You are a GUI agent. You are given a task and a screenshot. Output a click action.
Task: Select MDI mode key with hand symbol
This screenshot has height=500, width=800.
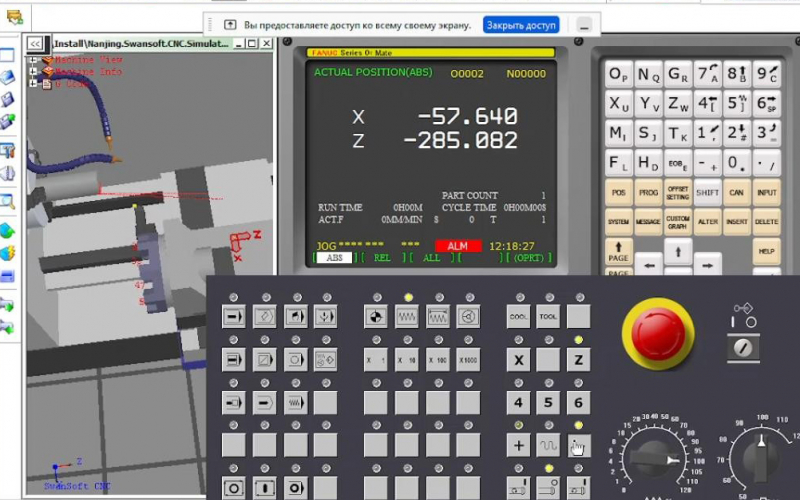[295, 316]
